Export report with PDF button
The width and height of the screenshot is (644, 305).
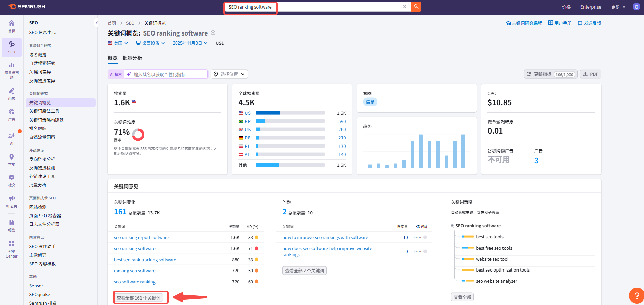[591, 74]
